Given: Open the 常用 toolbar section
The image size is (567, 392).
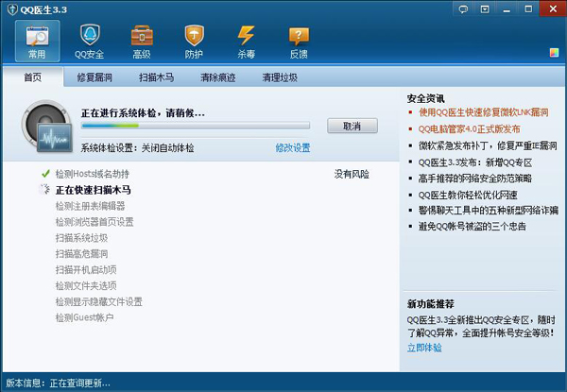Looking at the screenshot, I should coord(37,42).
